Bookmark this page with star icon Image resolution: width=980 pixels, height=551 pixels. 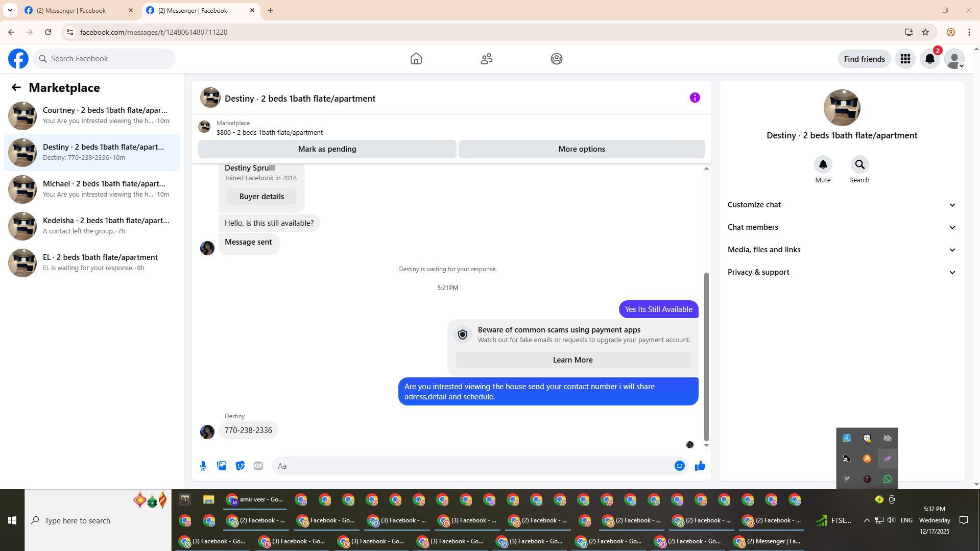pos(925,32)
